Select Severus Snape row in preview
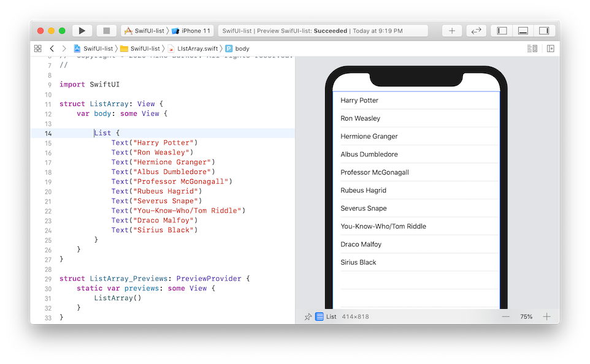 [416, 208]
